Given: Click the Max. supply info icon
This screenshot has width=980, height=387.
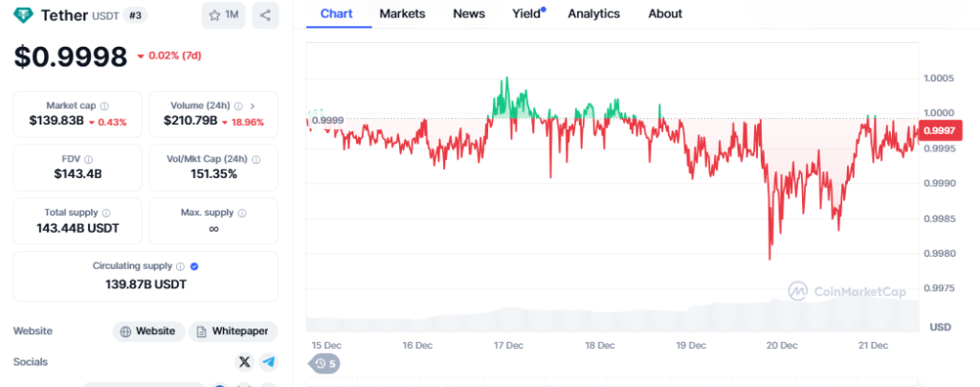Looking at the screenshot, I should pyautogui.click(x=241, y=213).
